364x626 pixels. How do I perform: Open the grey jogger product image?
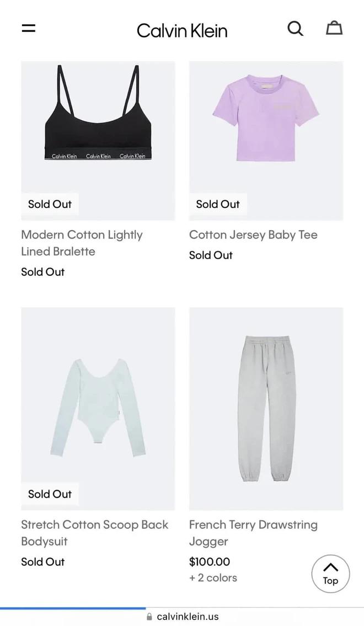[x=266, y=408]
